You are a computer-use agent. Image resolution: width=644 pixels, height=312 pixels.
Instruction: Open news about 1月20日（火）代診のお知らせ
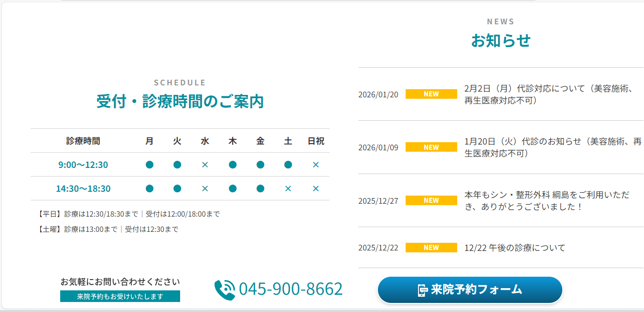552,147
